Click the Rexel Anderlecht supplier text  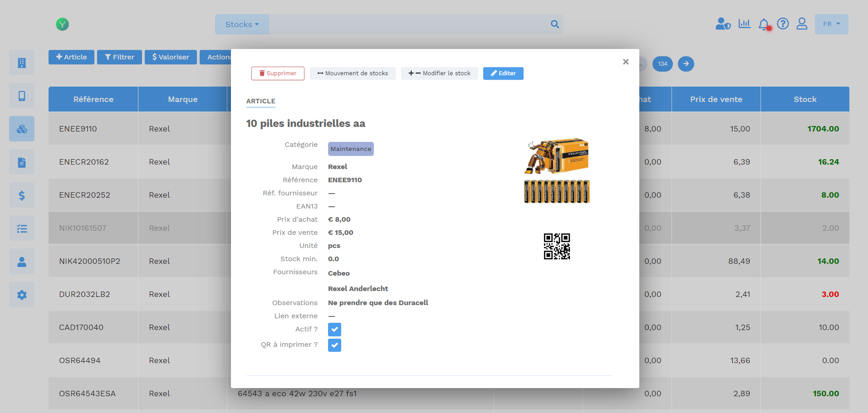point(358,289)
